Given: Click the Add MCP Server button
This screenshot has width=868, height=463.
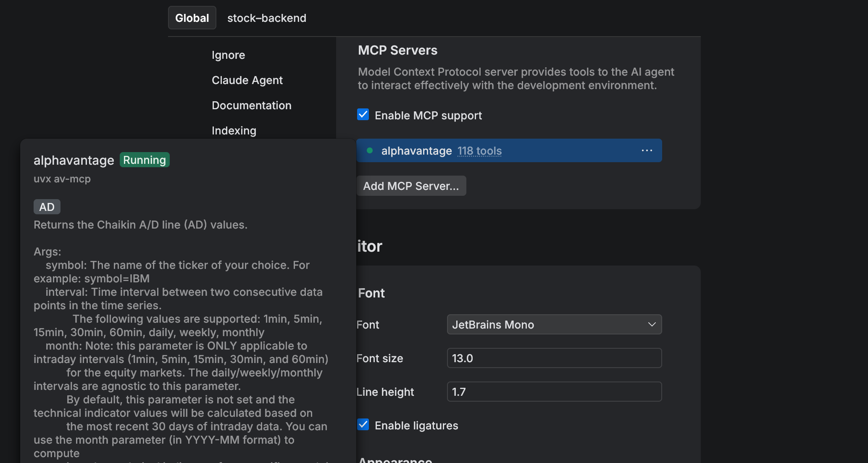Looking at the screenshot, I should coord(411,186).
